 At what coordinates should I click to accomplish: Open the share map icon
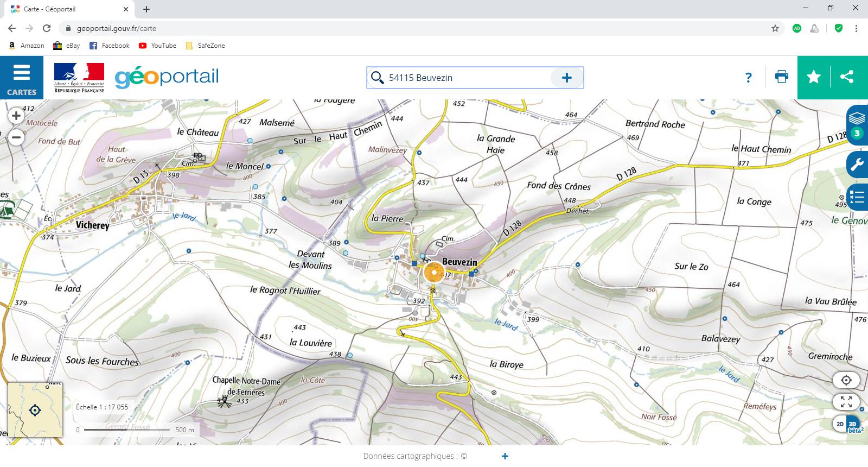(847, 77)
